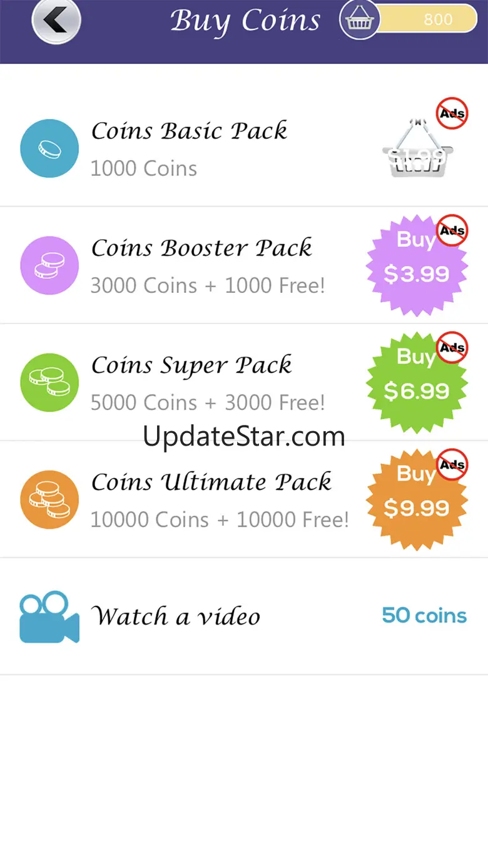Tap the back arrow button
488x868 pixels.
point(56,20)
